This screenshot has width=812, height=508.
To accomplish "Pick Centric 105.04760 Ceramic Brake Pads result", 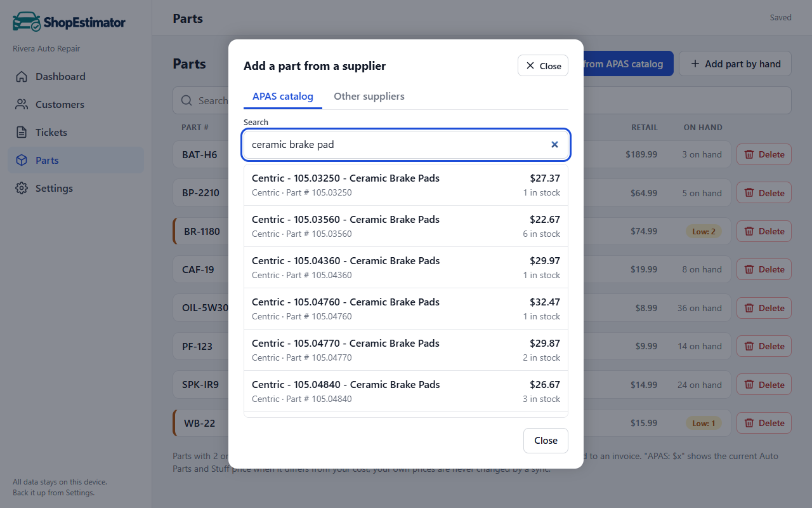I will click(406, 309).
